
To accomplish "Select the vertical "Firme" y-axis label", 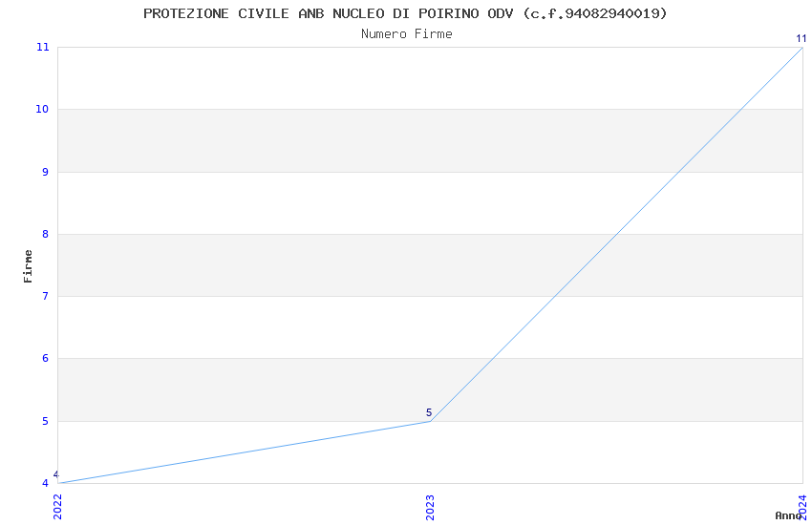I will tap(28, 265).
